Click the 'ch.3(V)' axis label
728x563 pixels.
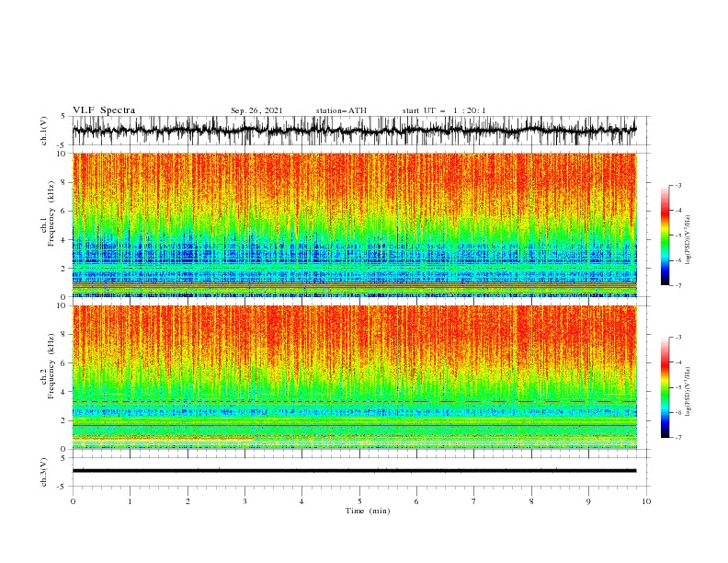pyautogui.click(x=44, y=472)
